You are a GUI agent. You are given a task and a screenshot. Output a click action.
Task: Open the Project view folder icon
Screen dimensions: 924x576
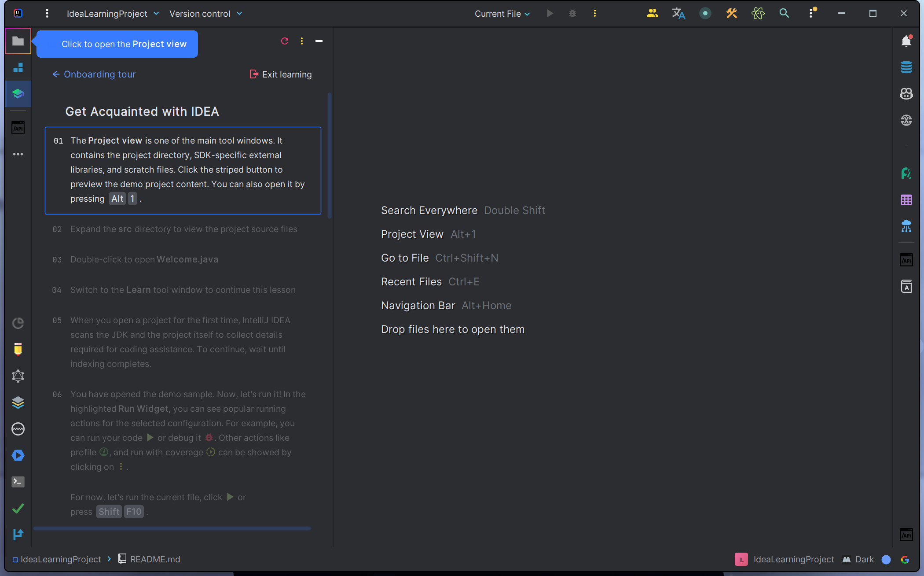coord(18,41)
